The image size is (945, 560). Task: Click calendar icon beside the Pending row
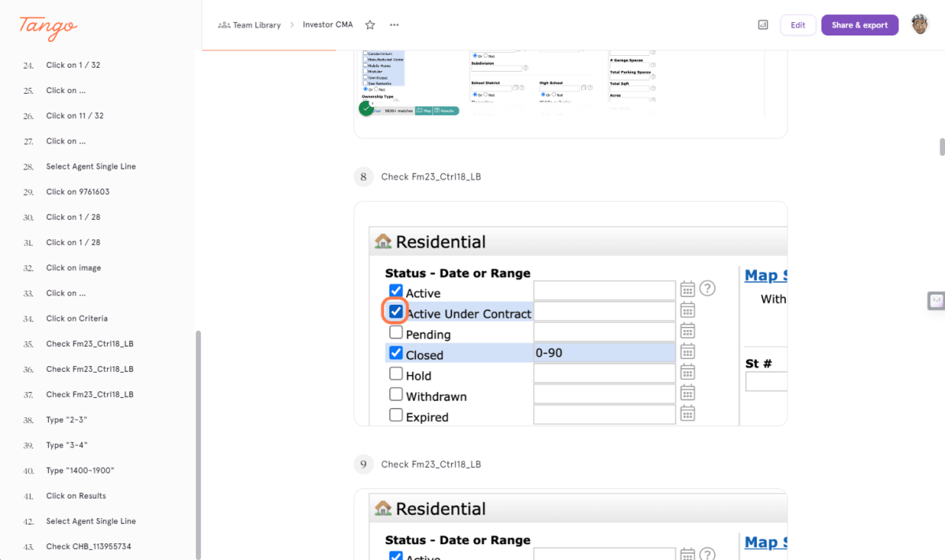(x=687, y=331)
